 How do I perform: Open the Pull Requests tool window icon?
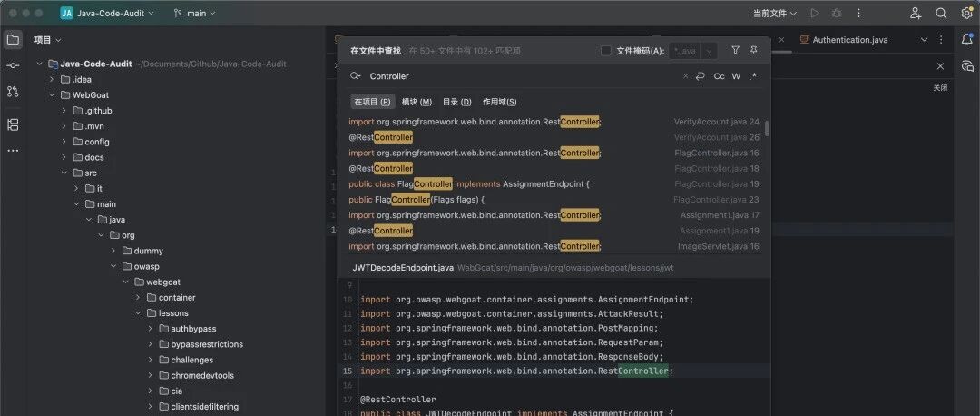click(x=13, y=92)
